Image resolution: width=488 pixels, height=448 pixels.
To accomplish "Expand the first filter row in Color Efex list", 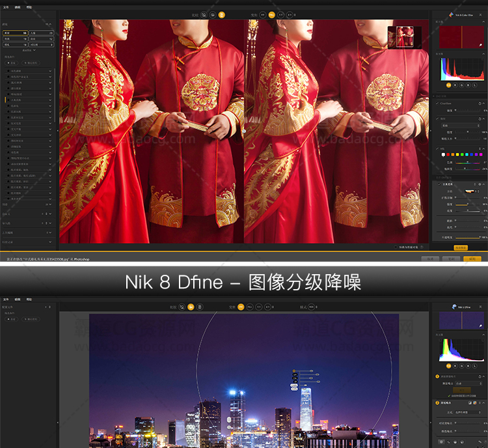I will 50,71.
